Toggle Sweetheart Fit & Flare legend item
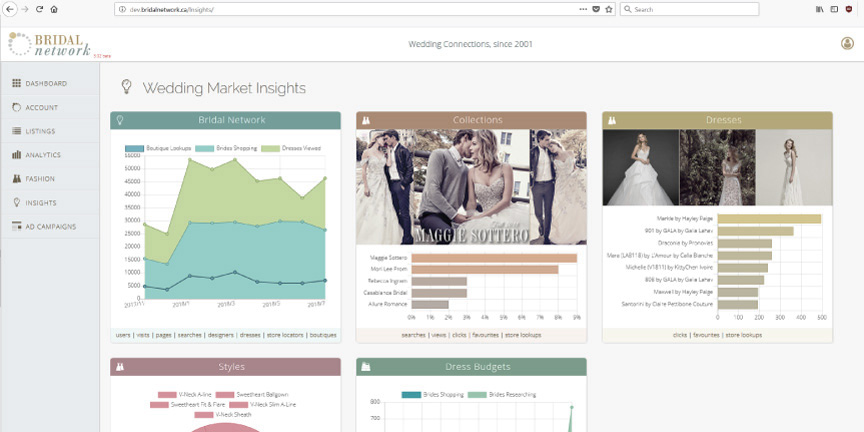Screen dimensions: 864x432 point(187,405)
